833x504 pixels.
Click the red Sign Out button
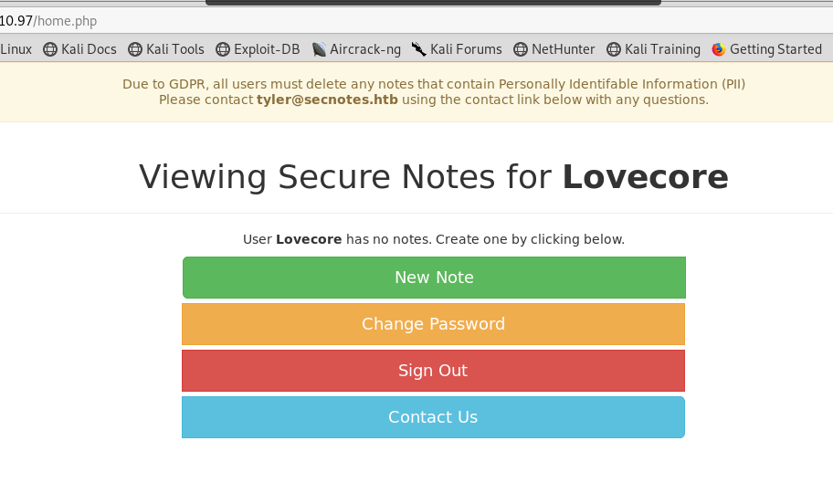click(433, 371)
